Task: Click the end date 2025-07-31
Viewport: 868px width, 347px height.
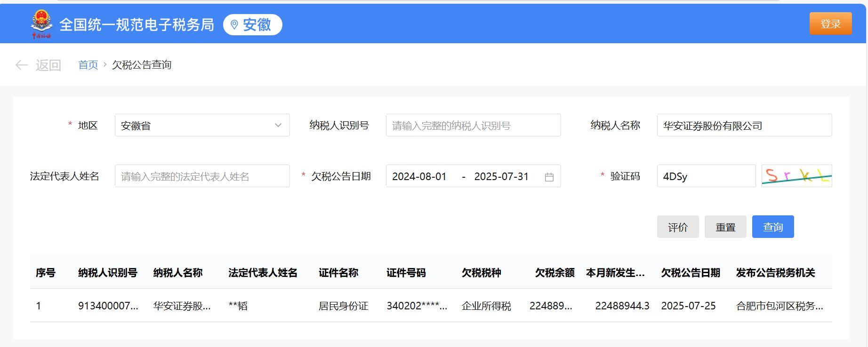Action: click(x=501, y=176)
